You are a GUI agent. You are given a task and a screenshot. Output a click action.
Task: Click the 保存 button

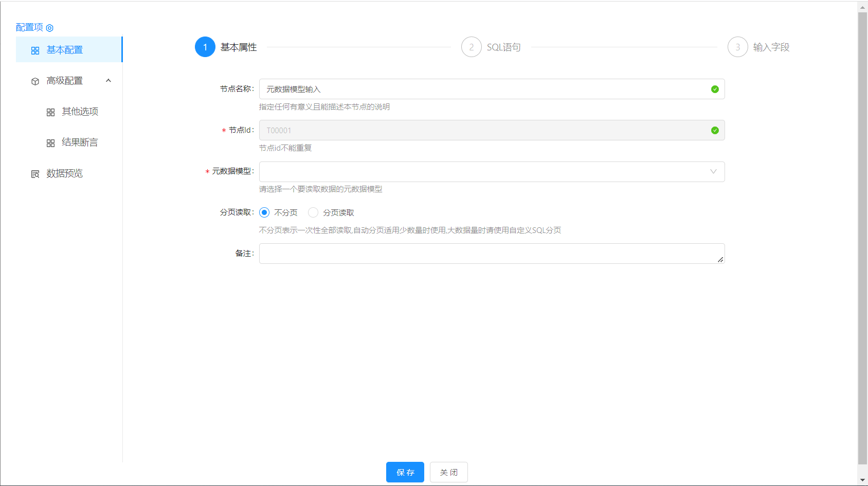click(405, 472)
